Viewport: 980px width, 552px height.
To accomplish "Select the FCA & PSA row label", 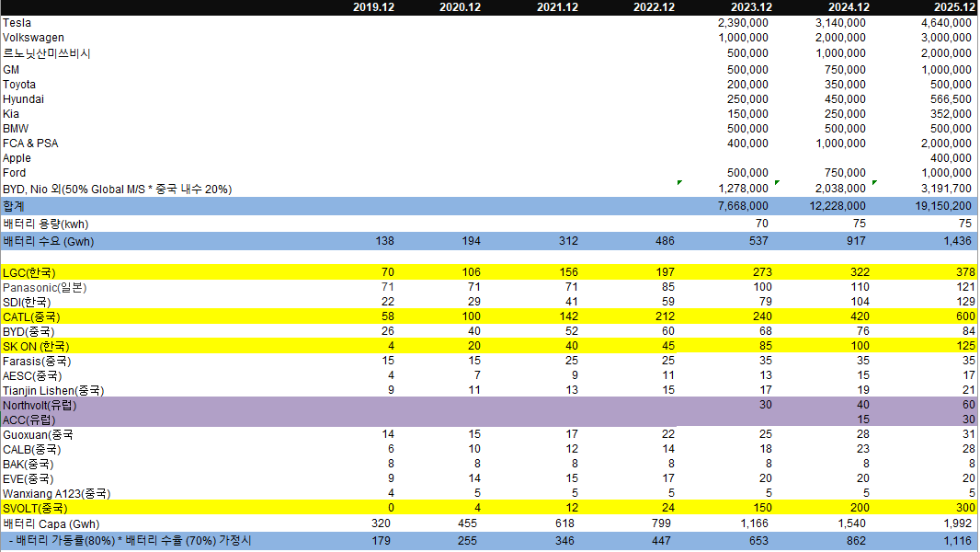I will click(x=30, y=144).
